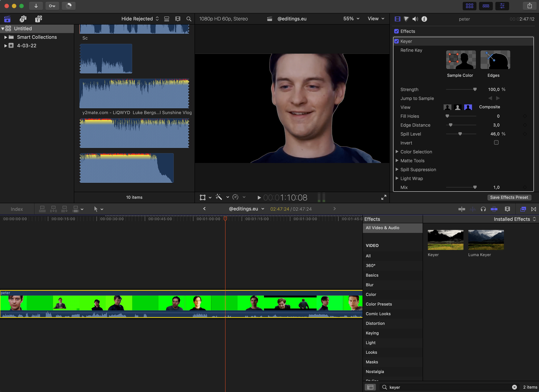This screenshot has height=392, width=539.
Task: Switch to the Audio inspector tab
Action: point(415,19)
